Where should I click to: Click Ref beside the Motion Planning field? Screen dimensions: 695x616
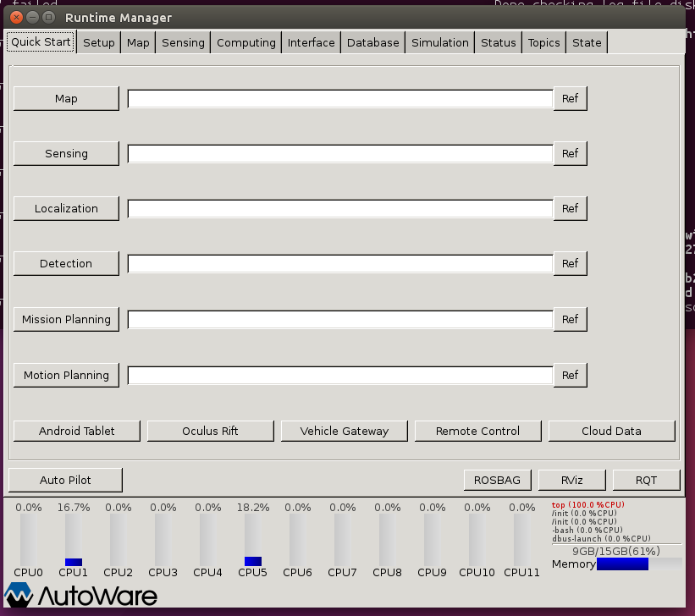(x=570, y=375)
